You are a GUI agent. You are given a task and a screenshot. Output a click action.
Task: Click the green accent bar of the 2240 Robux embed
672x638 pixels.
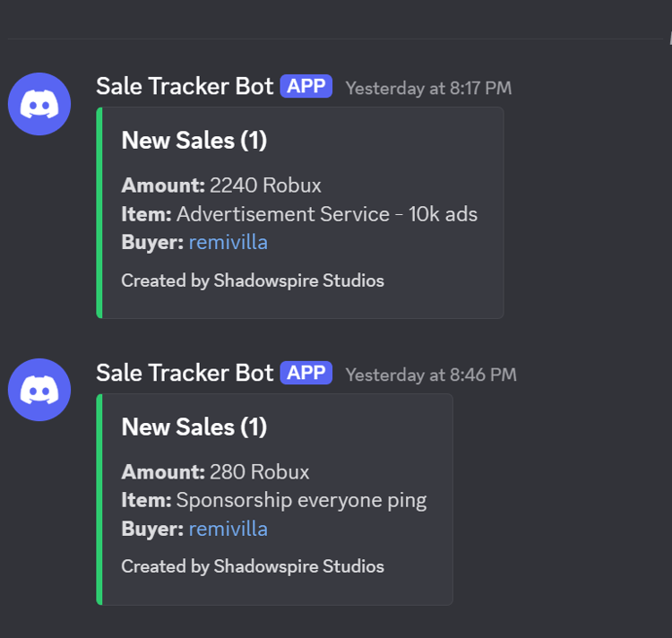click(99, 212)
